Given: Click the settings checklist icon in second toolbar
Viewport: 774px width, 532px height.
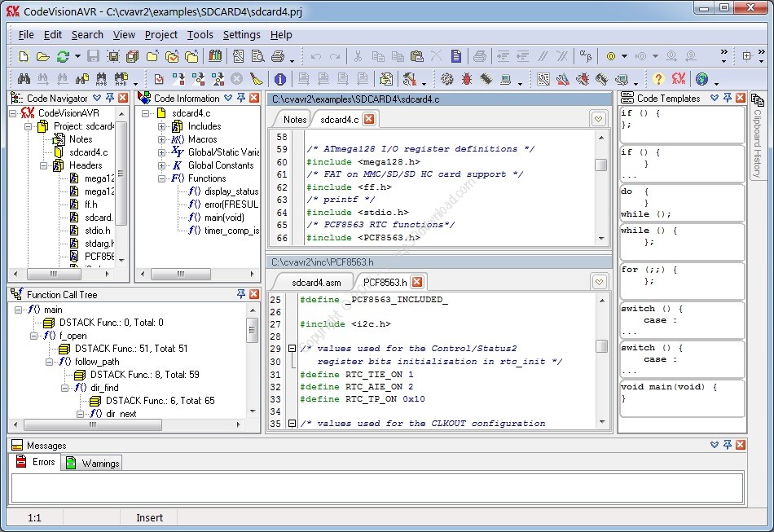Looking at the screenshot, I should 543,79.
